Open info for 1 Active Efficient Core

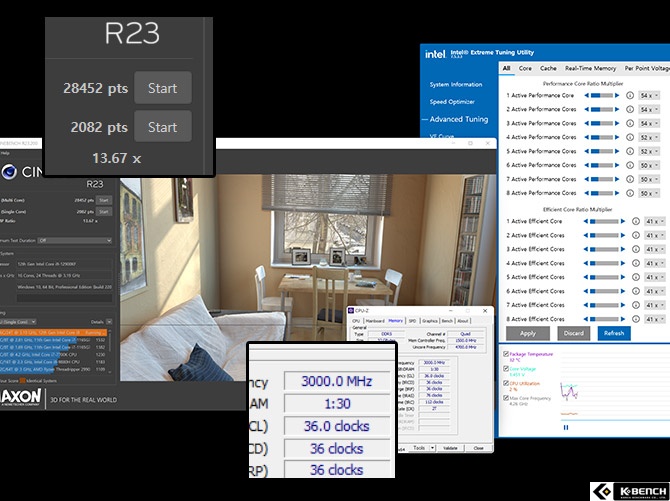[636, 221]
